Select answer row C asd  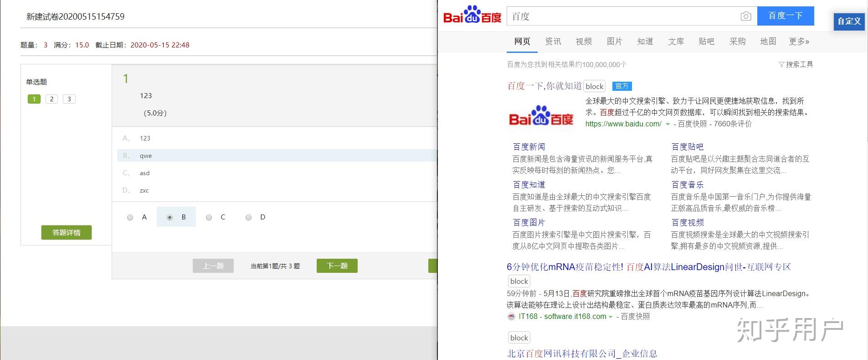[x=277, y=173]
